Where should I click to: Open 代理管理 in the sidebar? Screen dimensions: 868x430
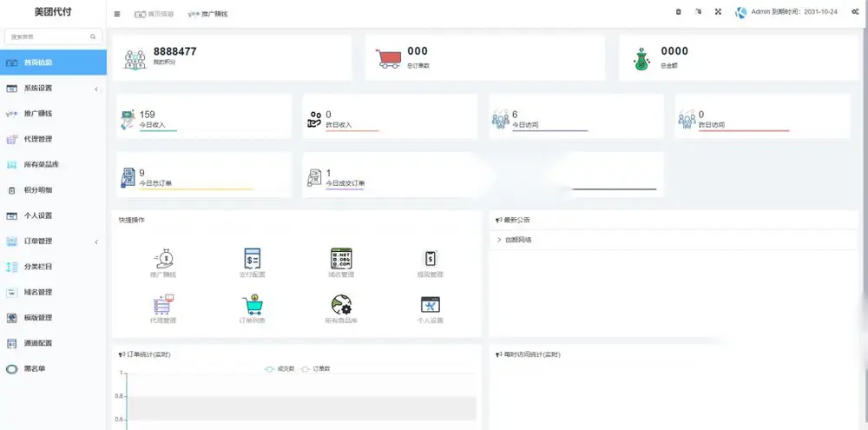(53, 139)
